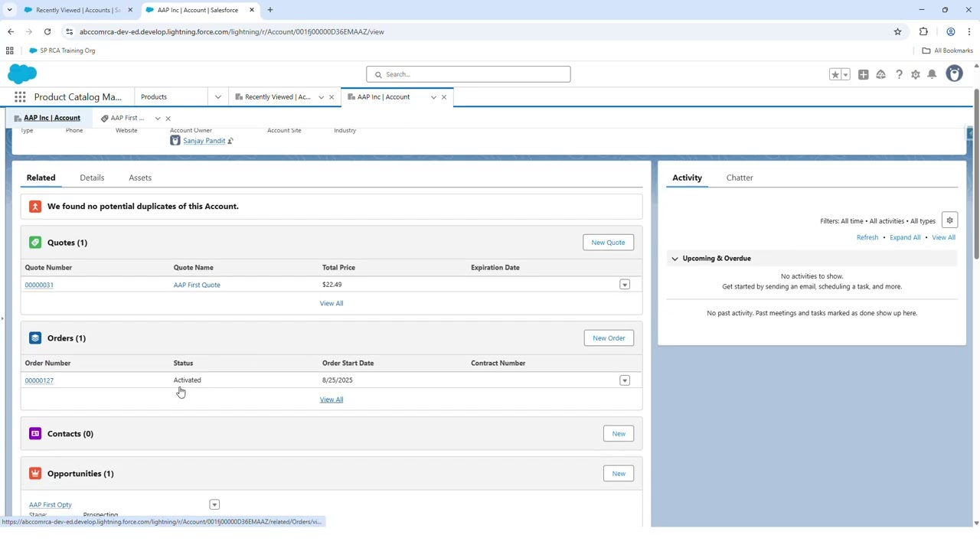Click View All under Orders
Viewport: 980px width, 551px height.
(332, 399)
